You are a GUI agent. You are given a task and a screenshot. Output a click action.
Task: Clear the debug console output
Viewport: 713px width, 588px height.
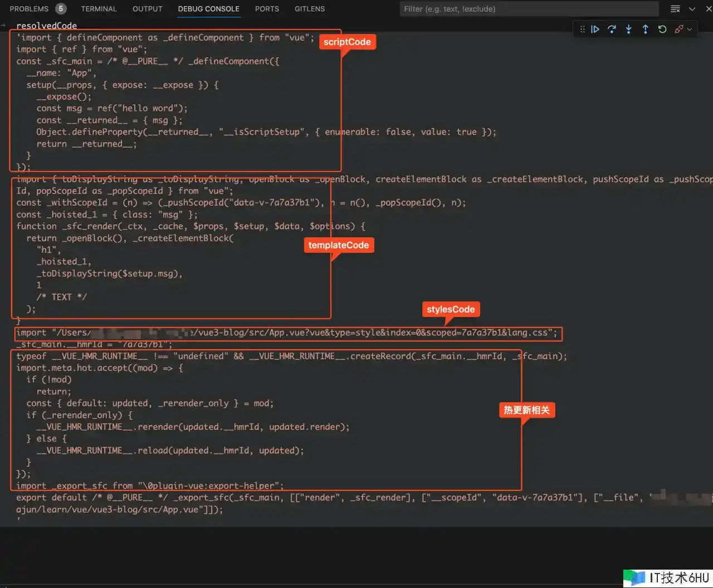point(675,9)
